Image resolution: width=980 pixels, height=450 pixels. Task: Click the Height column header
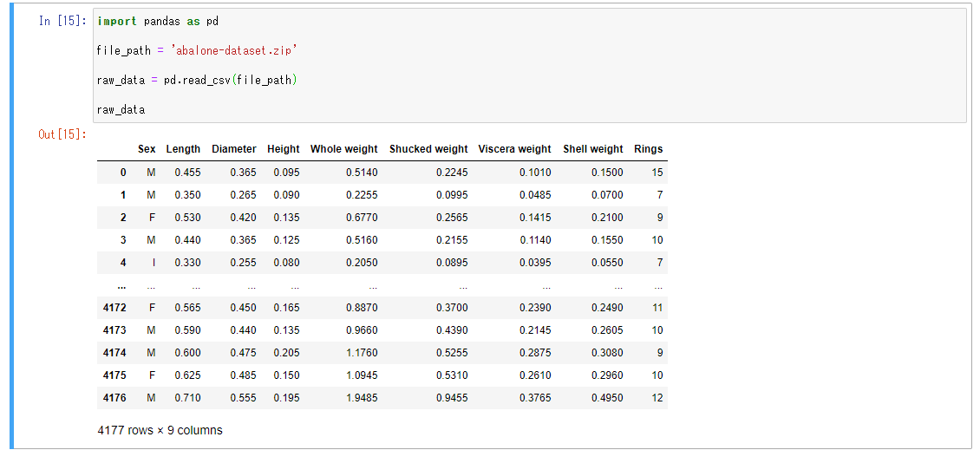click(284, 149)
